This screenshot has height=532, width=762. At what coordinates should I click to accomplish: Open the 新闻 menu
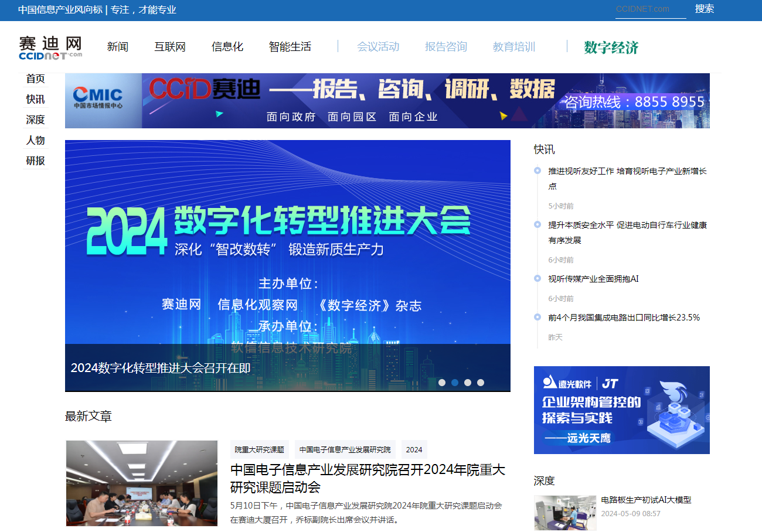tap(117, 47)
